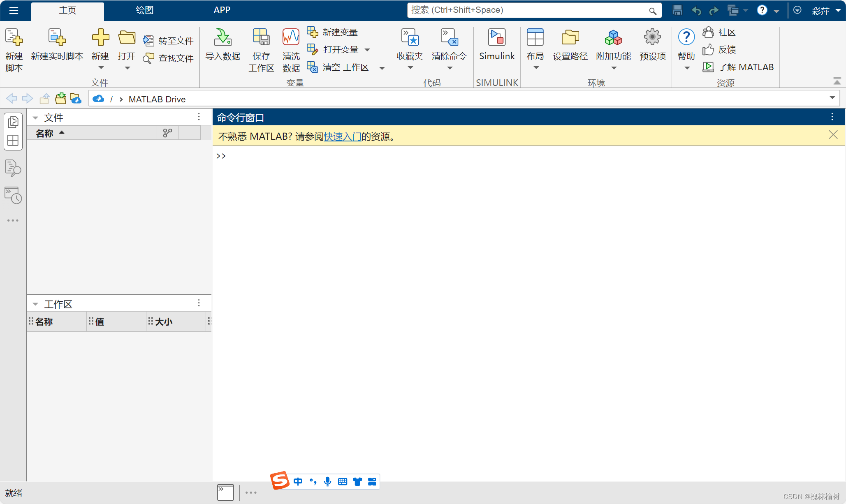Open the 命令行窗口 options menu
Screen dimensions: 846x504
click(x=832, y=117)
